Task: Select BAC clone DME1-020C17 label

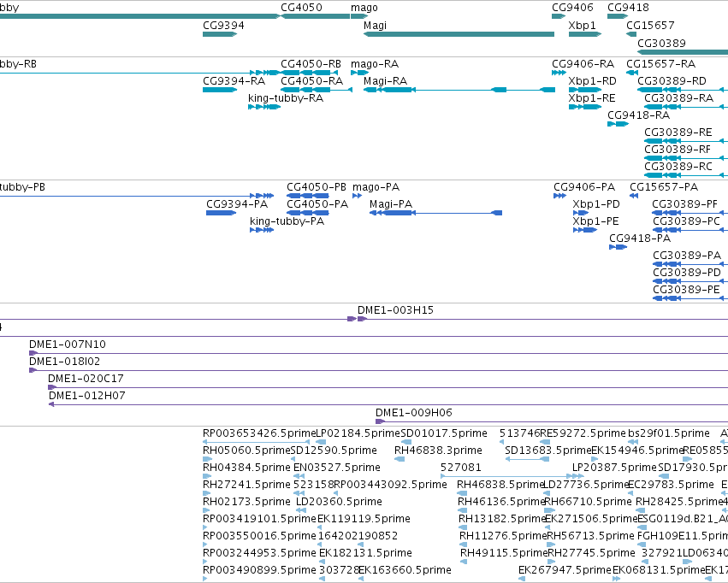Action: click(x=86, y=379)
